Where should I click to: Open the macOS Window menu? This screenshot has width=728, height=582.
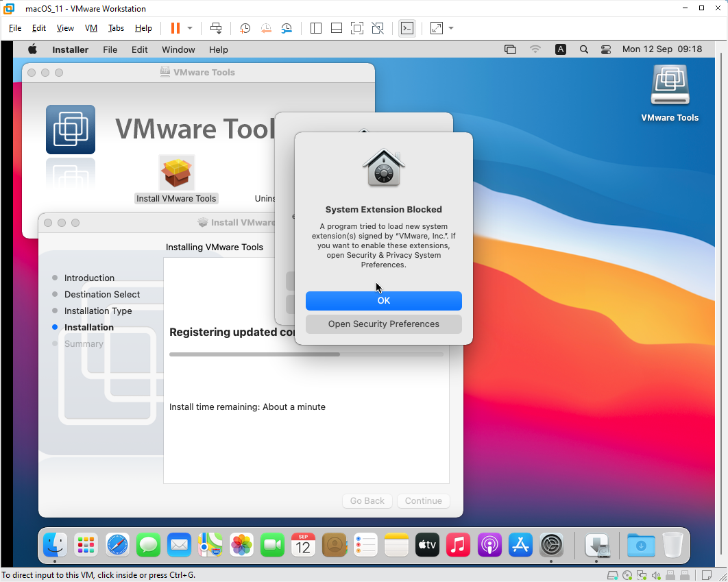(x=178, y=49)
